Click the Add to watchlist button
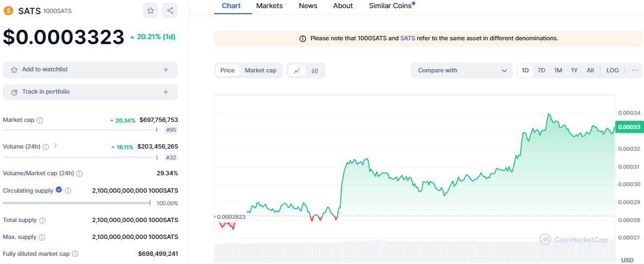The height and width of the screenshot is (264, 644). tap(90, 70)
